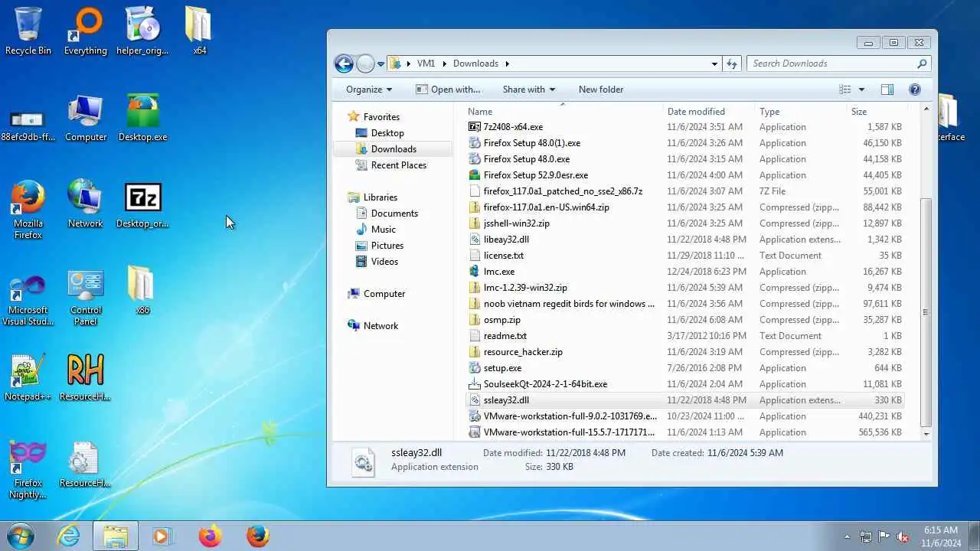This screenshot has height=551, width=980.
Task: Open the Recycle Bin desktop icon
Action: coord(28,31)
